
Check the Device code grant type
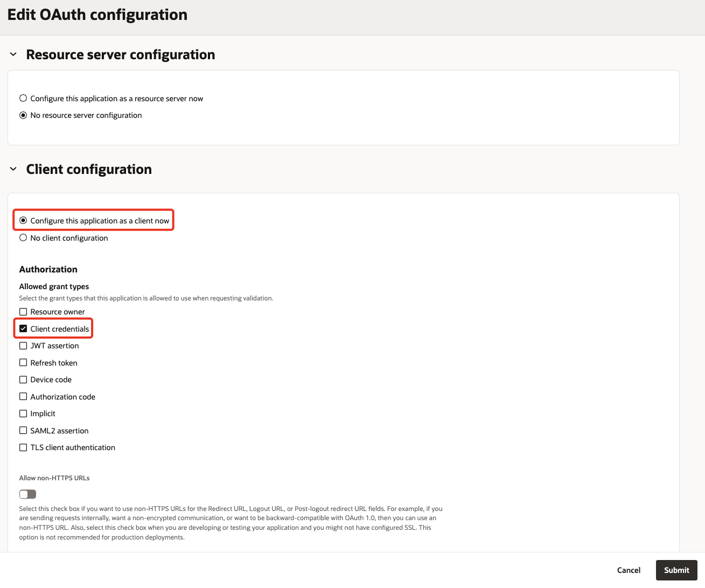(23, 380)
